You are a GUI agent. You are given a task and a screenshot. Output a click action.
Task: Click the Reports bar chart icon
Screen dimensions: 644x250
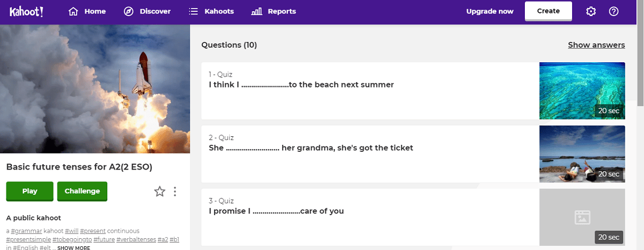(257, 11)
